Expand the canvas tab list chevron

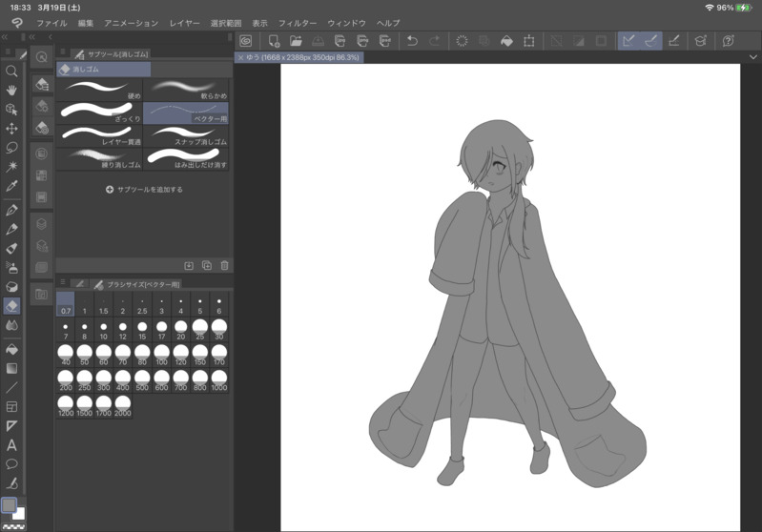click(x=752, y=57)
